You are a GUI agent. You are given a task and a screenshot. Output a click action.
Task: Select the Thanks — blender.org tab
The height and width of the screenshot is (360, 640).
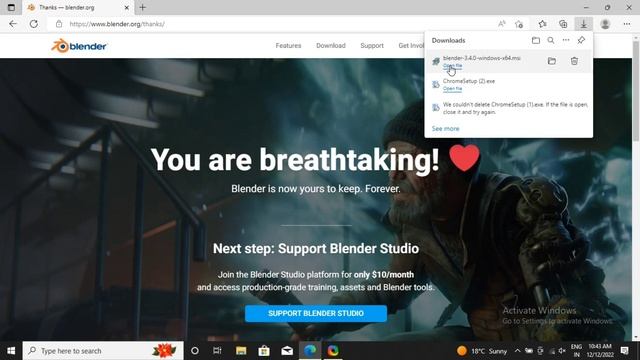[x=78, y=8]
